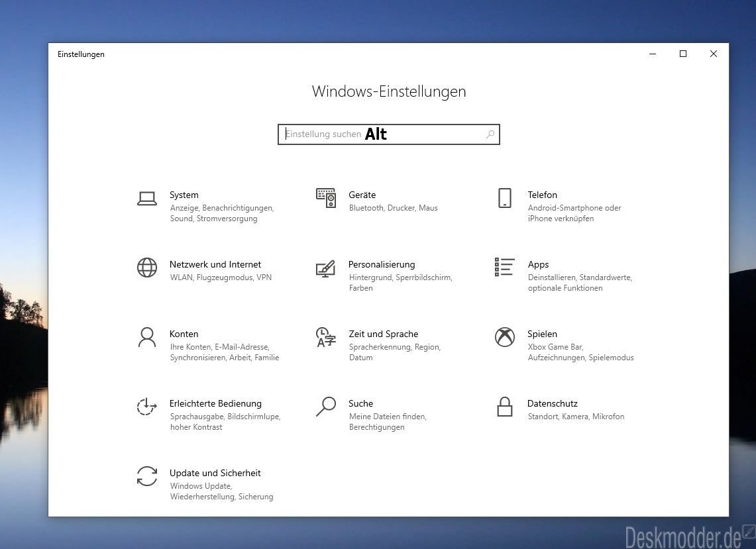
Task: Click 'Anzeige, Benachrichtigungen, Sound, Stromversorgung' description
Action: click(222, 213)
